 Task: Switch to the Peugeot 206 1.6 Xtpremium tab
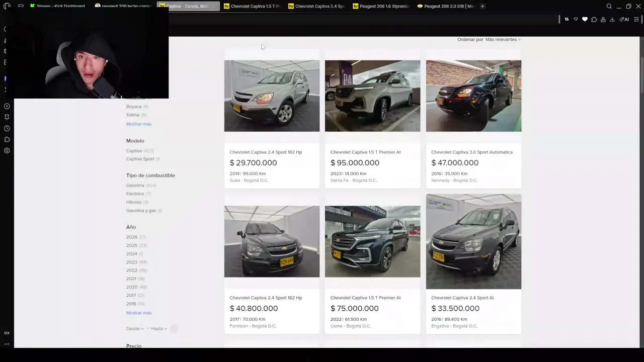(x=381, y=6)
